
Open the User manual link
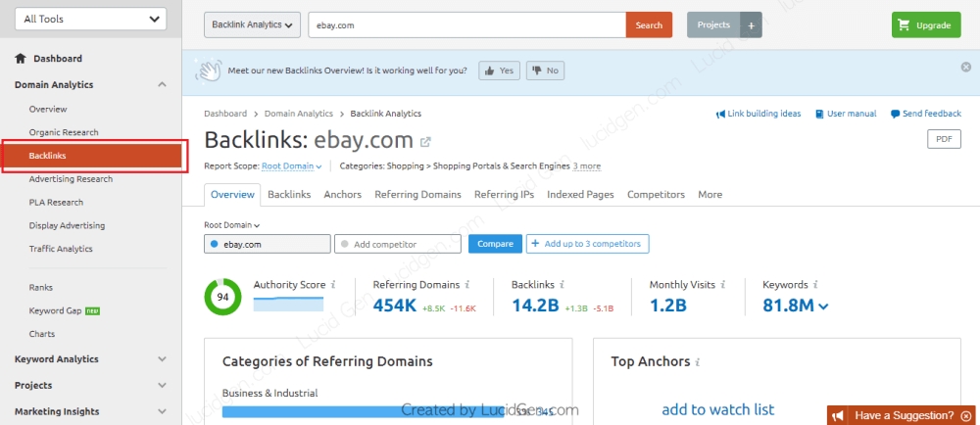(x=847, y=114)
